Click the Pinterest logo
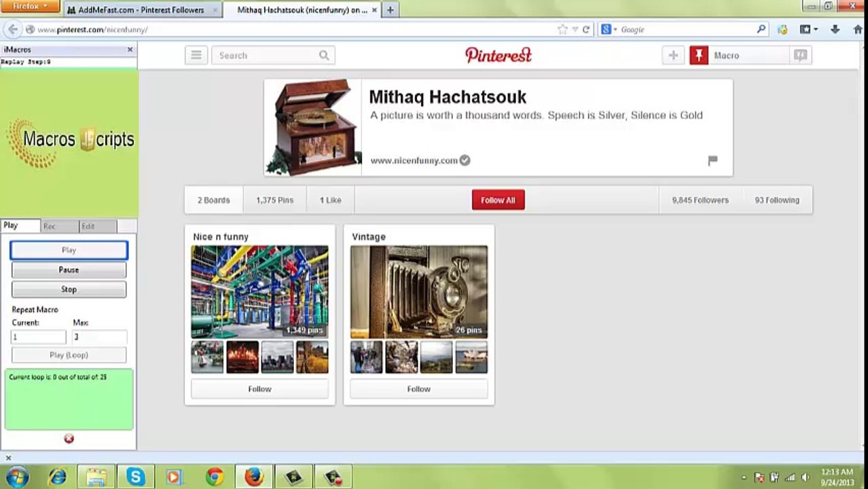 (498, 55)
